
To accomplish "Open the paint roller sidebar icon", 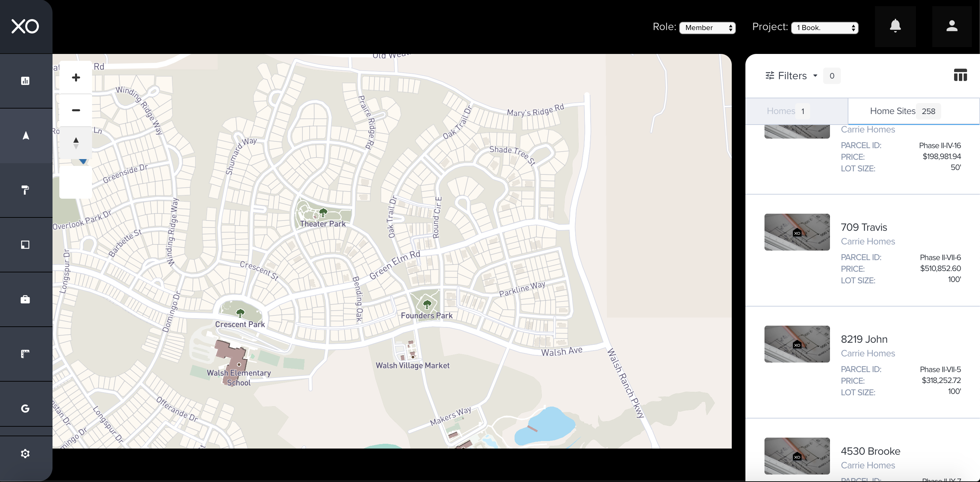I will click(x=25, y=189).
